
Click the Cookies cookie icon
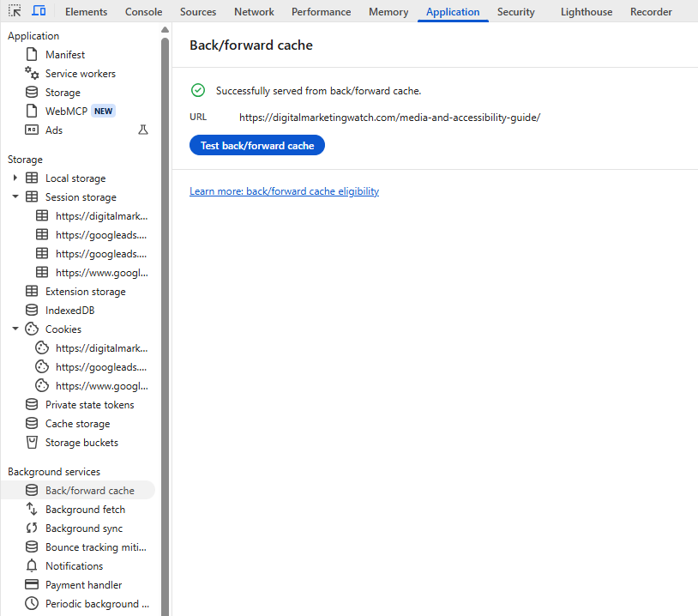tap(32, 329)
